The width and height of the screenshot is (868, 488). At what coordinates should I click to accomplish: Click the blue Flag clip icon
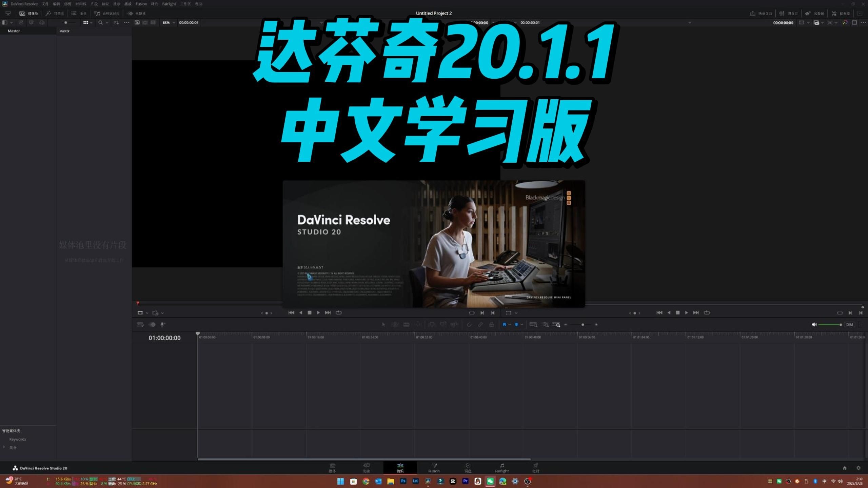click(x=504, y=324)
